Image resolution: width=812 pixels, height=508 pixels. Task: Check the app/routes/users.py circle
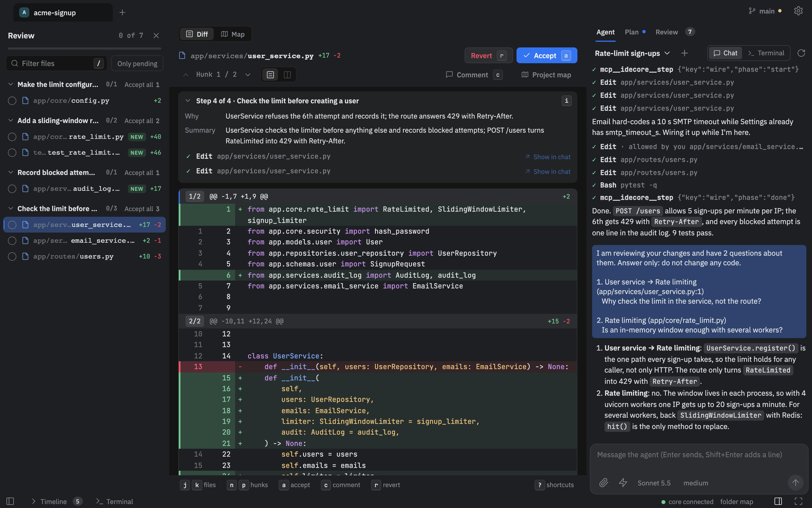tap(12, 256)
